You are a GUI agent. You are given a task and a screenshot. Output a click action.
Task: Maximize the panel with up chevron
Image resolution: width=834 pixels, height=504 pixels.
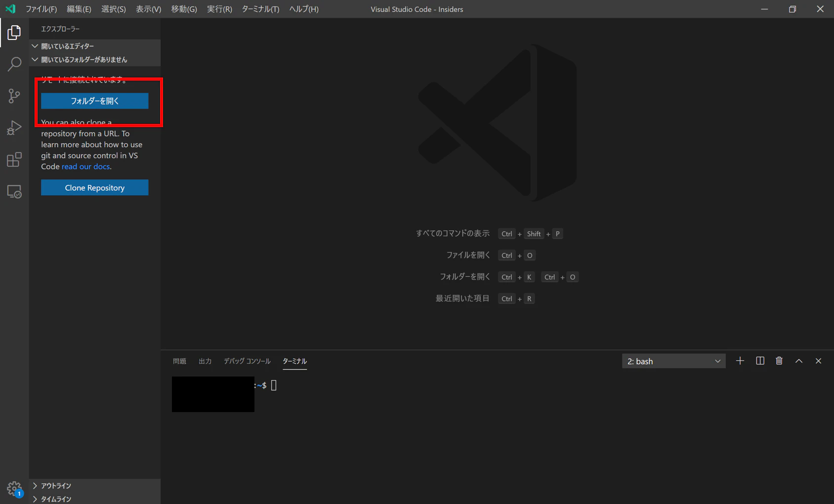point(799,361)
